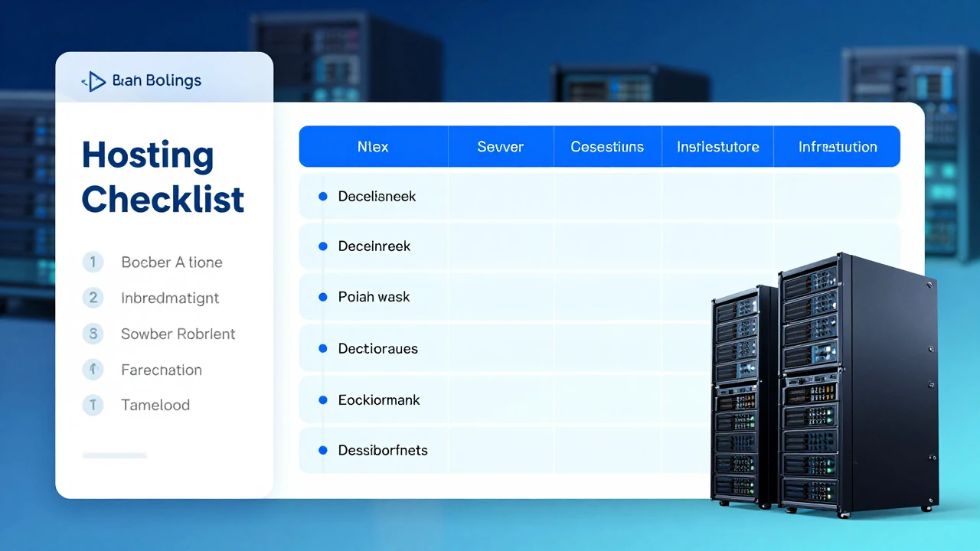This screenshot has width=980, height=551.
Task: Switch to the Inslestutore tab
Action: point(717,147)
